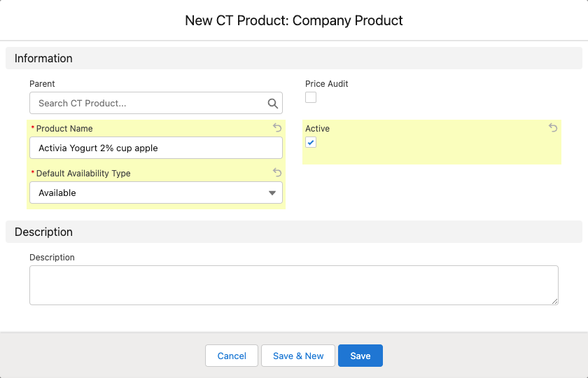
Task: Click the Save & New button
Action: pos(298,356)
